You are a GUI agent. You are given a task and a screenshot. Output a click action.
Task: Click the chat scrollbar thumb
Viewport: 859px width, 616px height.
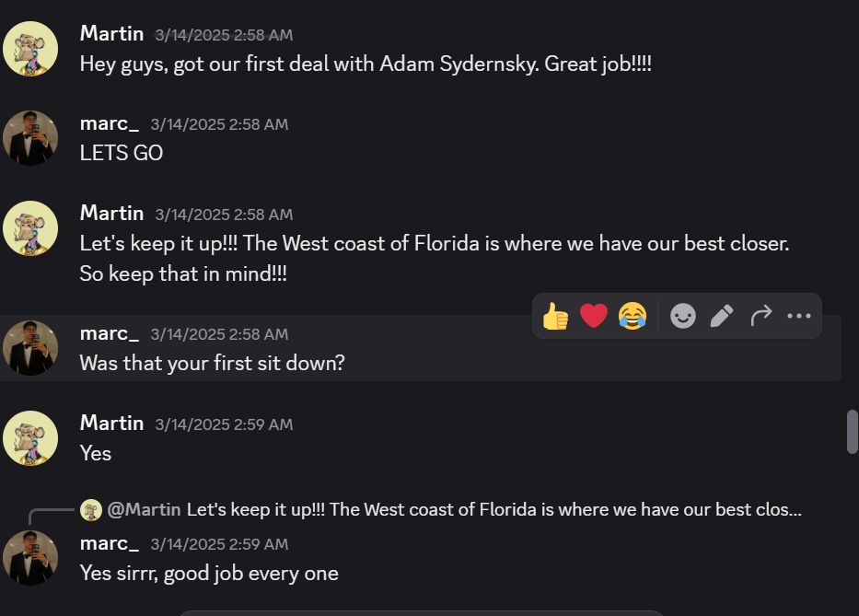click(x=852, y=432)
